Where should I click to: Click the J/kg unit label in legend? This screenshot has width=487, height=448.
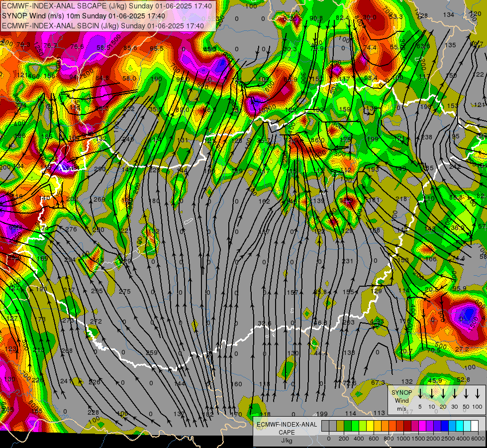pyautogui.click(x=287, y=441)
